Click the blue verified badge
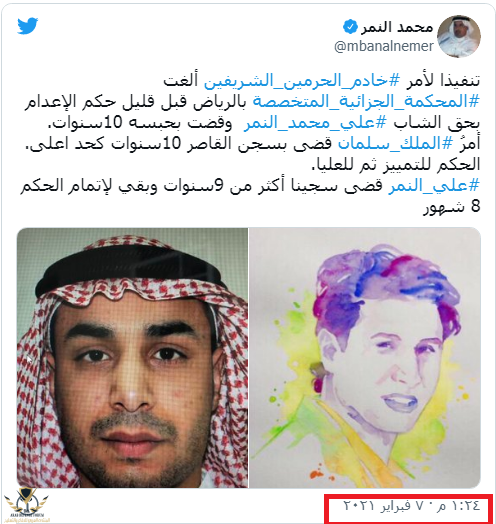Screen dimensions: 496x524 [x=350, y=27]
